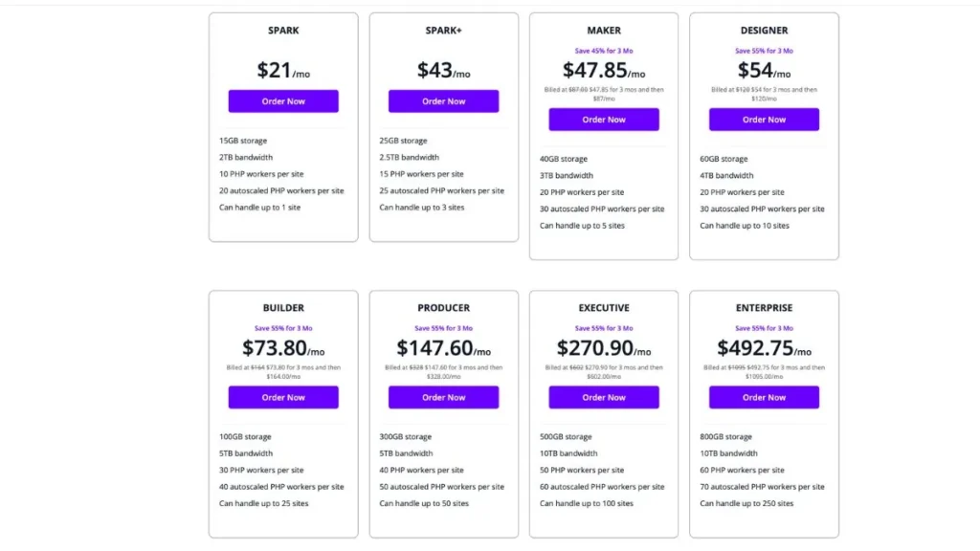
Task: Order Now on the Producer plan
Action: (443, 397)
